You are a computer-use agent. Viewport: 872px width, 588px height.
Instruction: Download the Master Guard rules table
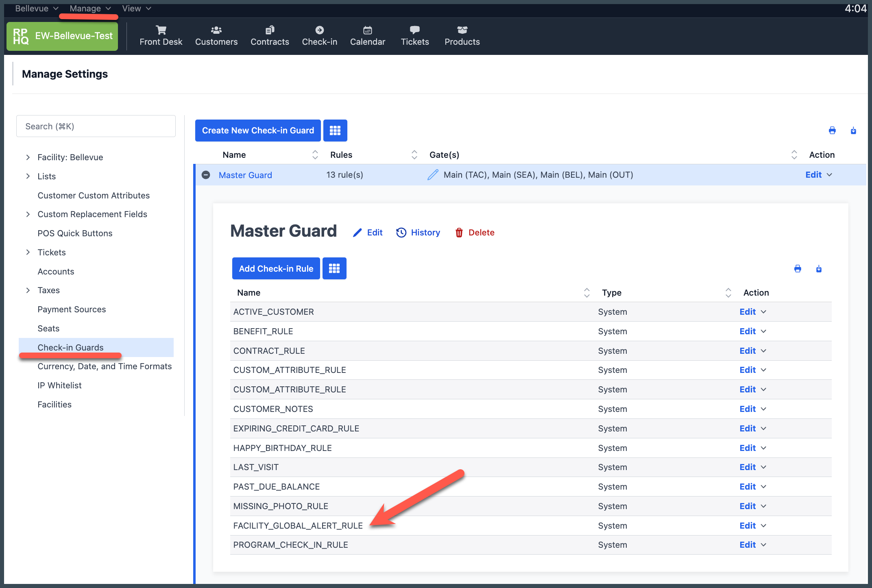click(x=819, y=269)
